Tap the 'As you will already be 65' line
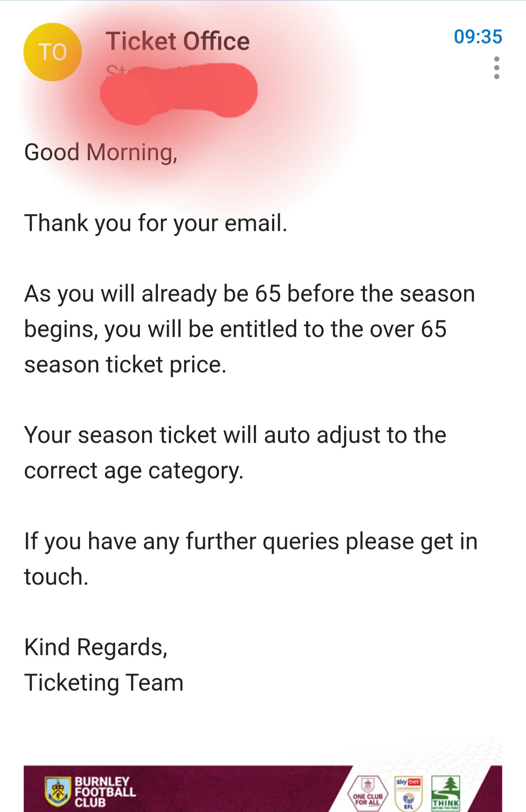Viewport: 526px width, 812px height. 249,294
